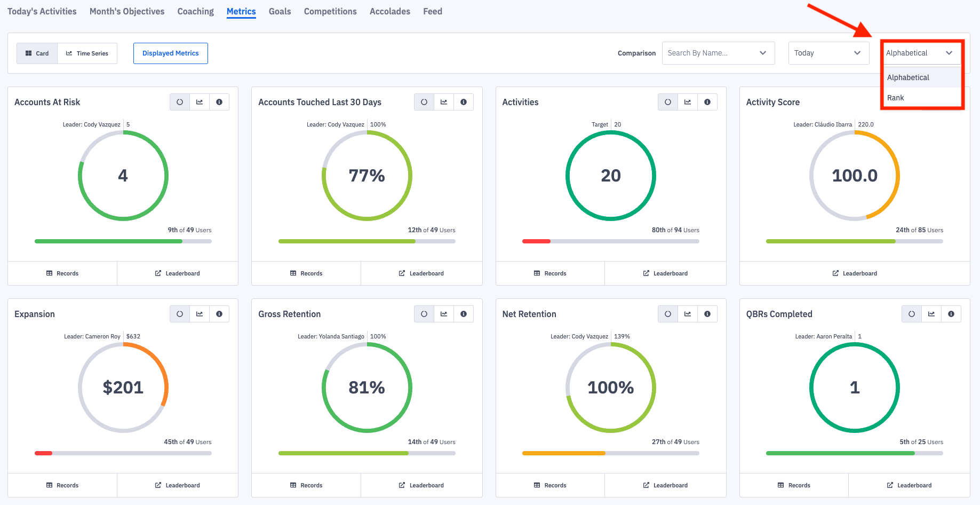
Task: Show info for QBRs Completed card
Action: point(951,314)
